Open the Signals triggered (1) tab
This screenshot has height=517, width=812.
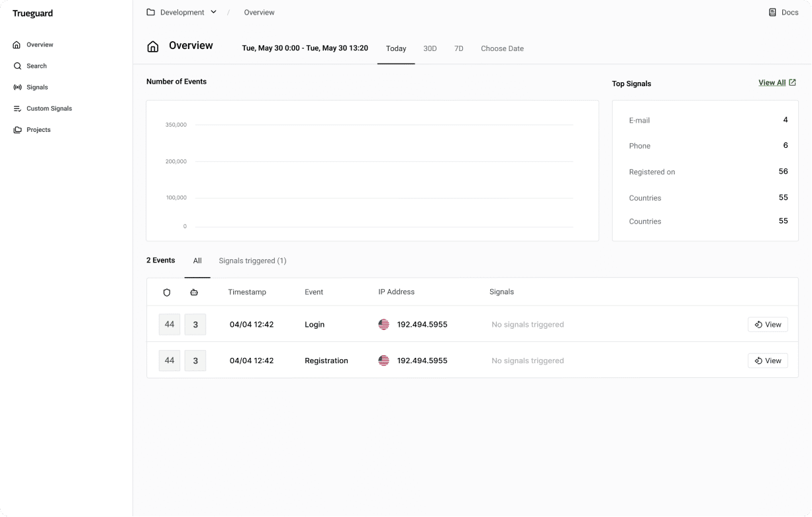click(x=252, y=260)
